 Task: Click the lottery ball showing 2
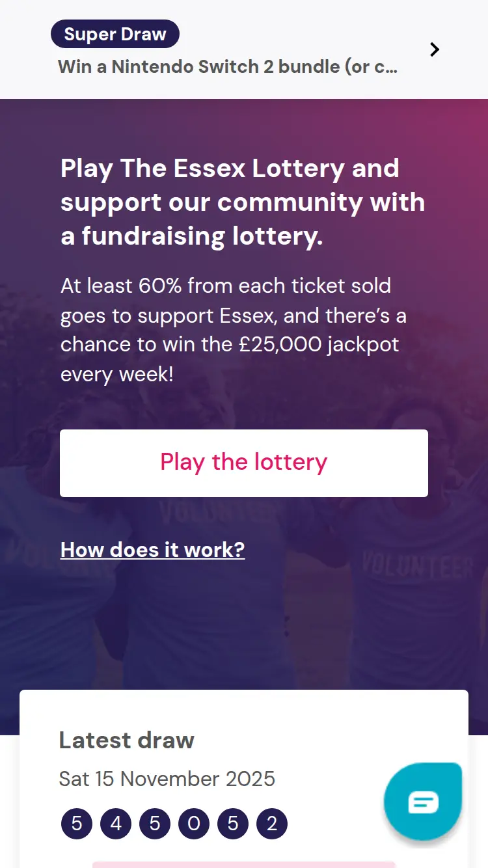tap(271, 823)
